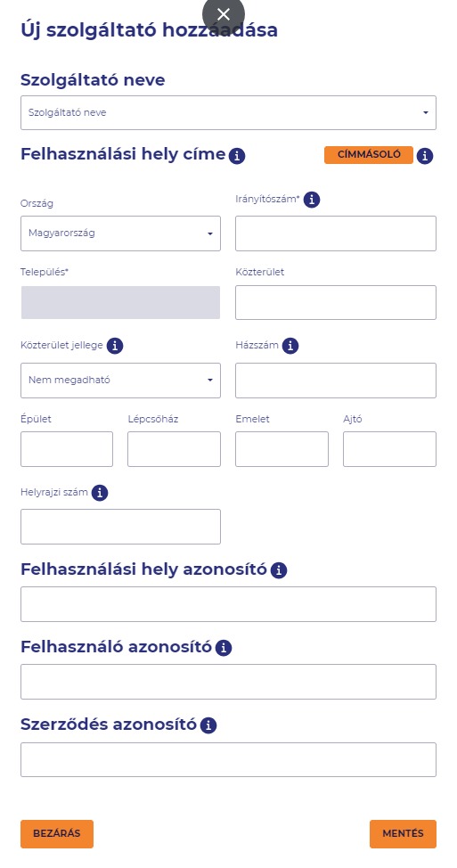Click the MENTÉS button
The height and width of the screenshot is (868, 457).
(403, 833)
